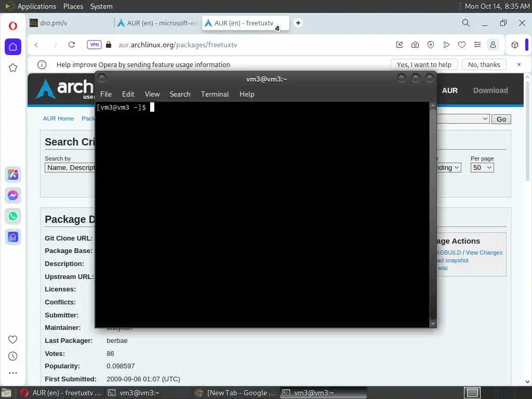Open the Places menu
The width and height of the screenshot is (532, 399).
click(x=73, y=6)
